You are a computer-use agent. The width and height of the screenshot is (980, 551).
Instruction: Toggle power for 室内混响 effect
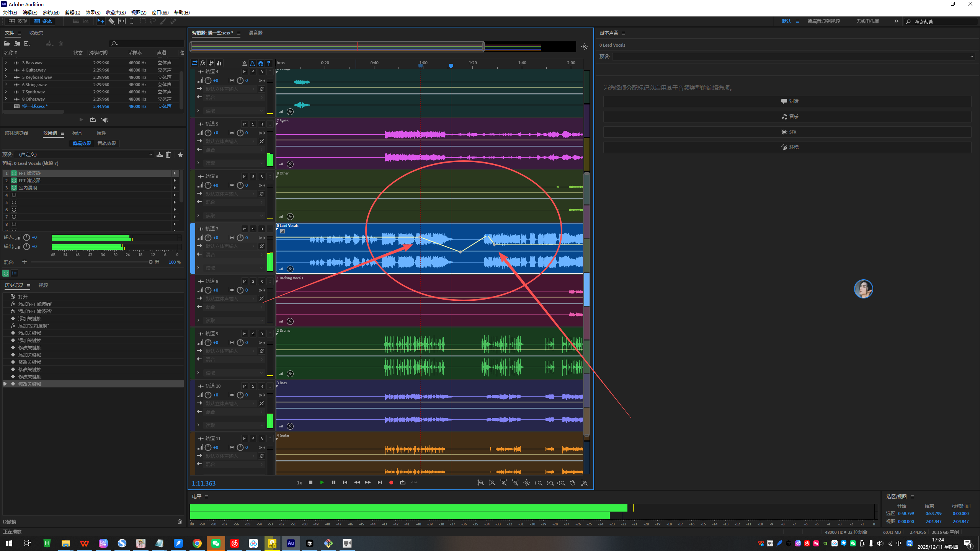14,188
